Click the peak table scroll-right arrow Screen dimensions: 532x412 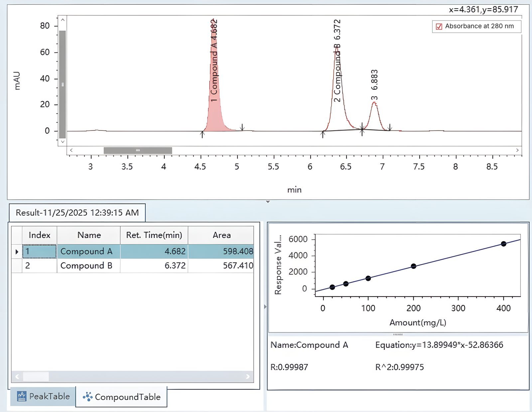coord(248,377)
